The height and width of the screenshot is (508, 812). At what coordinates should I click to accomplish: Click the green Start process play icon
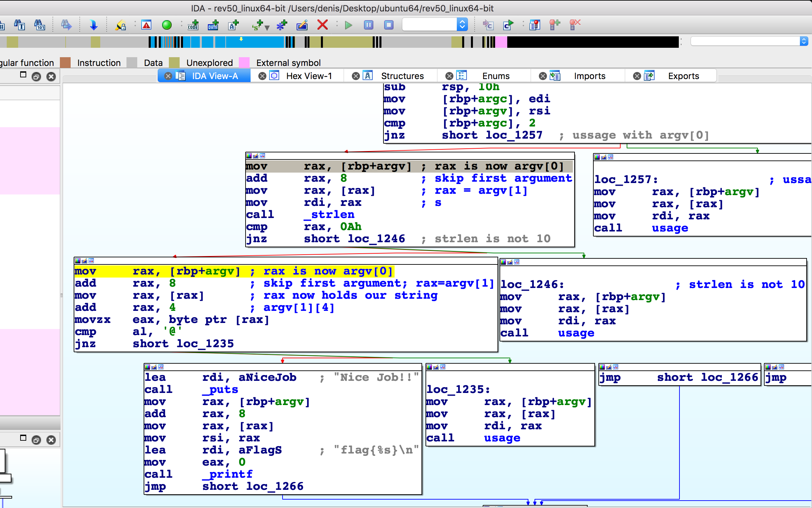coord(348,25)
